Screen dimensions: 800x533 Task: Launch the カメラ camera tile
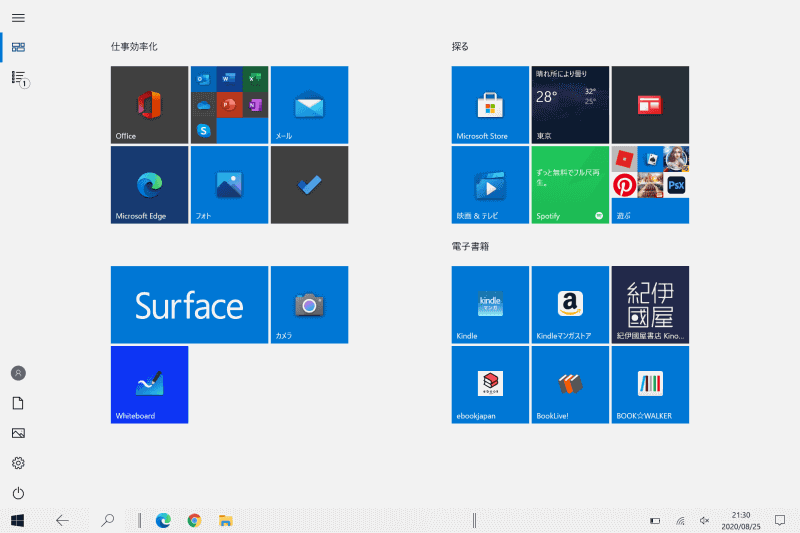point(310,304)
